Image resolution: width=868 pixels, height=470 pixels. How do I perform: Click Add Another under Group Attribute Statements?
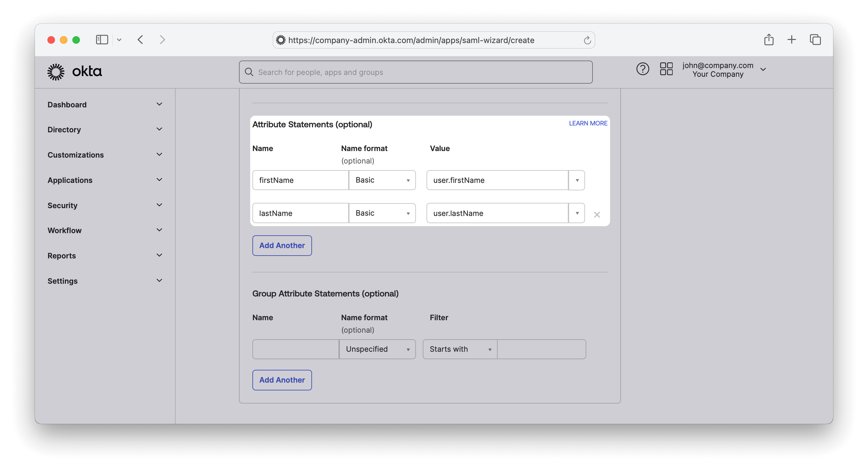[282, 380]
